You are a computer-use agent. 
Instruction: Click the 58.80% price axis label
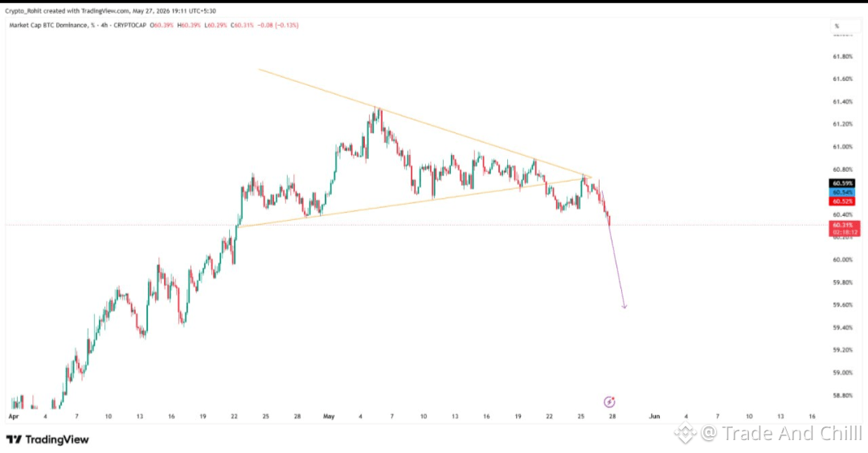click(842, 395)
